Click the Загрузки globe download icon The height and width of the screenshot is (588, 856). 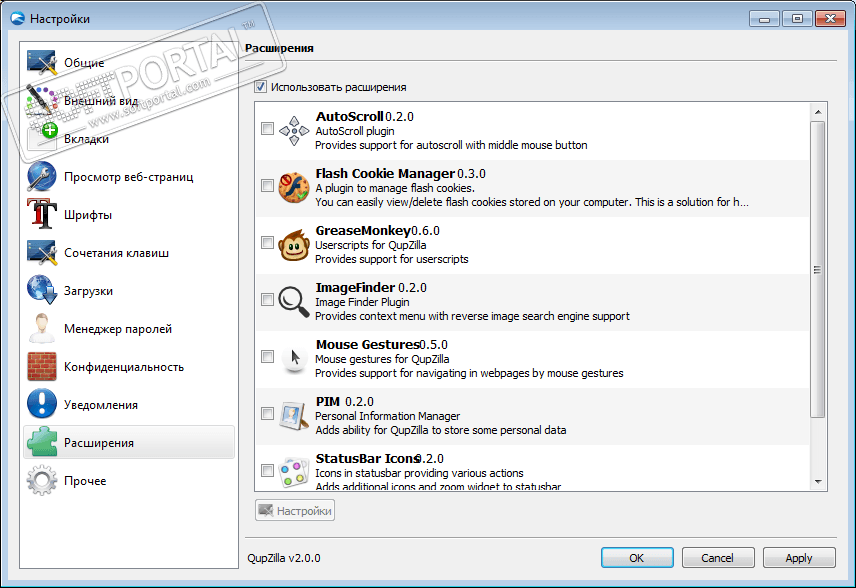point(41,290)
